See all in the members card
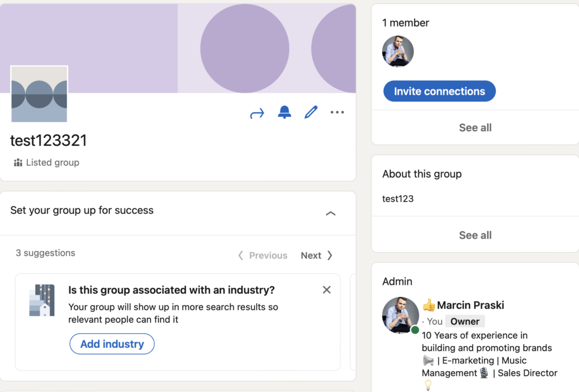Screen dimensions: 579x392 click(475, 128)
